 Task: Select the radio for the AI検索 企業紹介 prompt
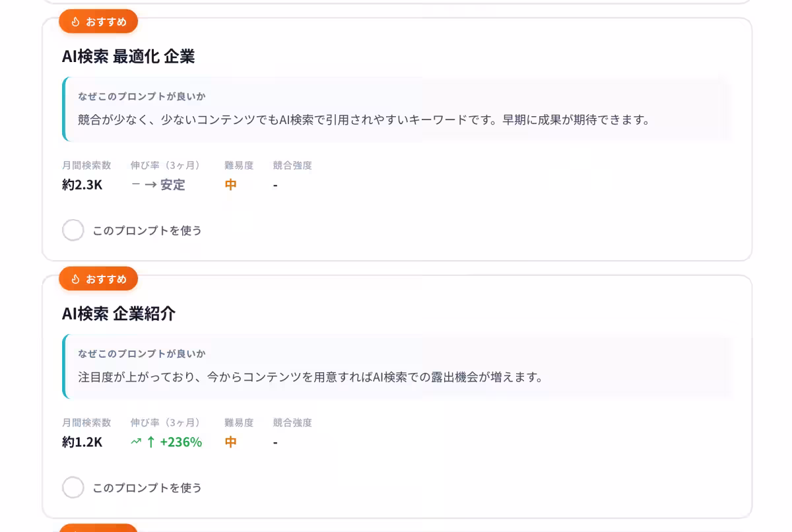click(73, 487)
